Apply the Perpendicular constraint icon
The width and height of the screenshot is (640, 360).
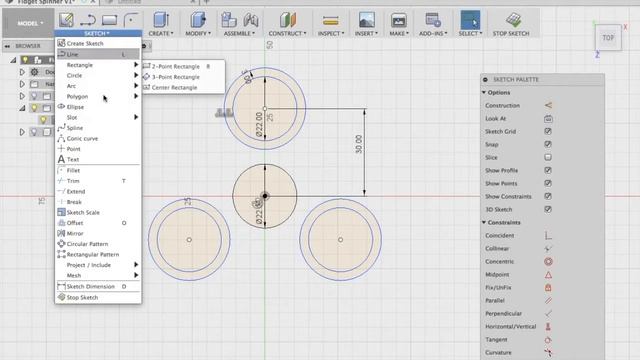(x=548, y=313)
